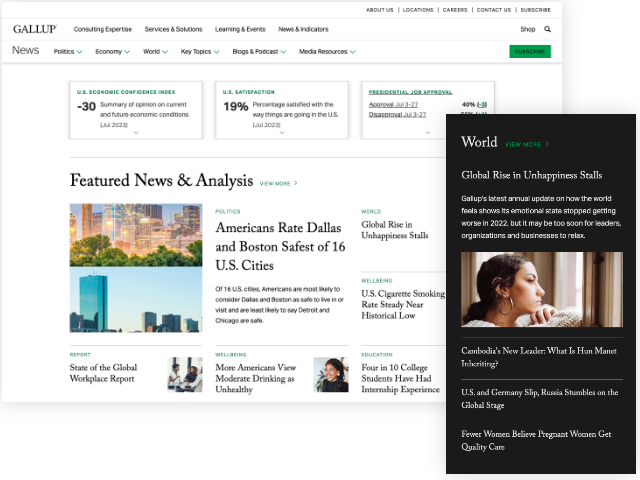Open the Locations link

pyautogui.click(x=418, y=10)
